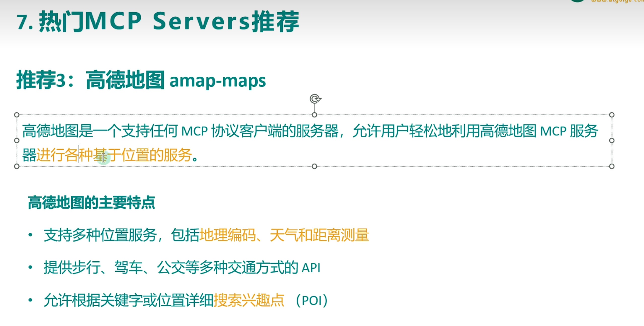The height and width of the screenshot is (326, 644).
Task: Click the top-right resize handle of text box
Action: click(x=612, y=115)
